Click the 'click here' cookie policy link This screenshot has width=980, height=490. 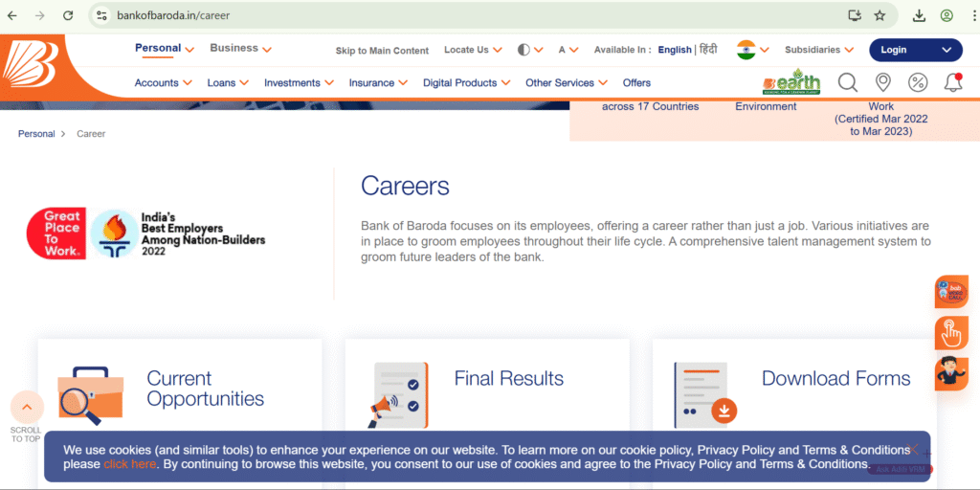129,464
